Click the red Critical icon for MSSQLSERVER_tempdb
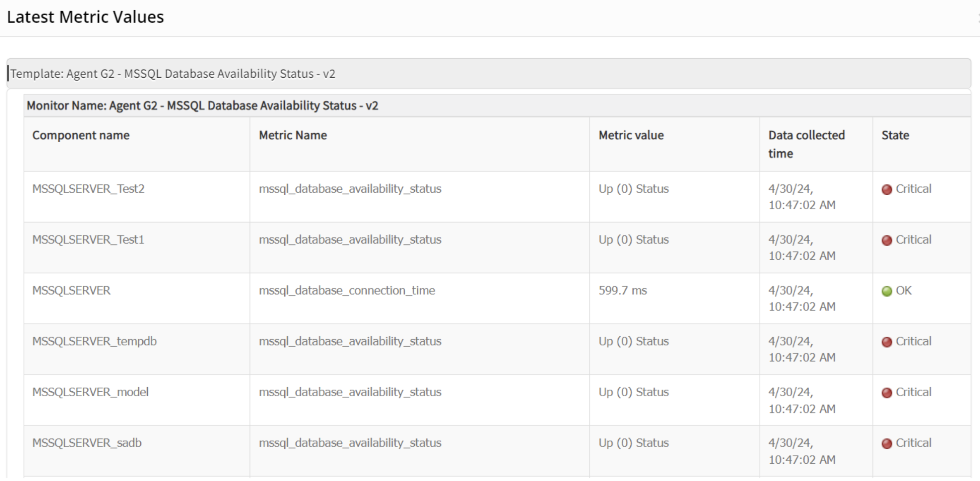The height and width of the screenshot is (481, 980). click(887, 342)
